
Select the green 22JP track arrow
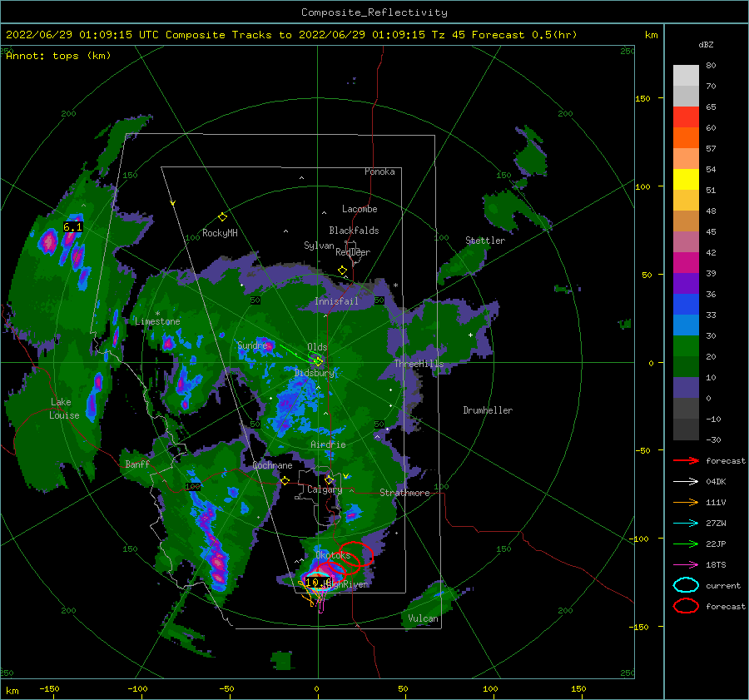[686, 544]
